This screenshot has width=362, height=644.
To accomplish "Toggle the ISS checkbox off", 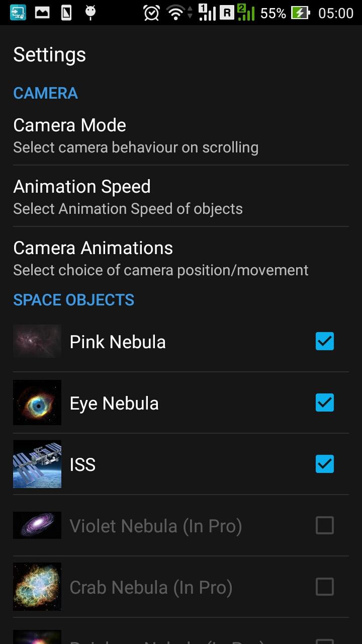I will (x=324, y=464).
